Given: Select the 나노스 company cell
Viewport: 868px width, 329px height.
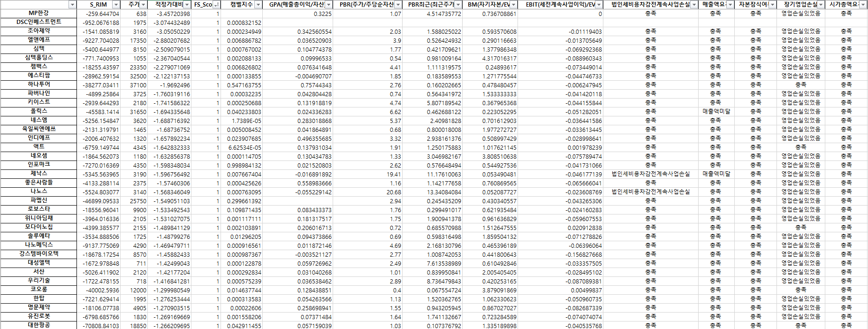Looking at the screenshot, I should click(x=38, y=192).
